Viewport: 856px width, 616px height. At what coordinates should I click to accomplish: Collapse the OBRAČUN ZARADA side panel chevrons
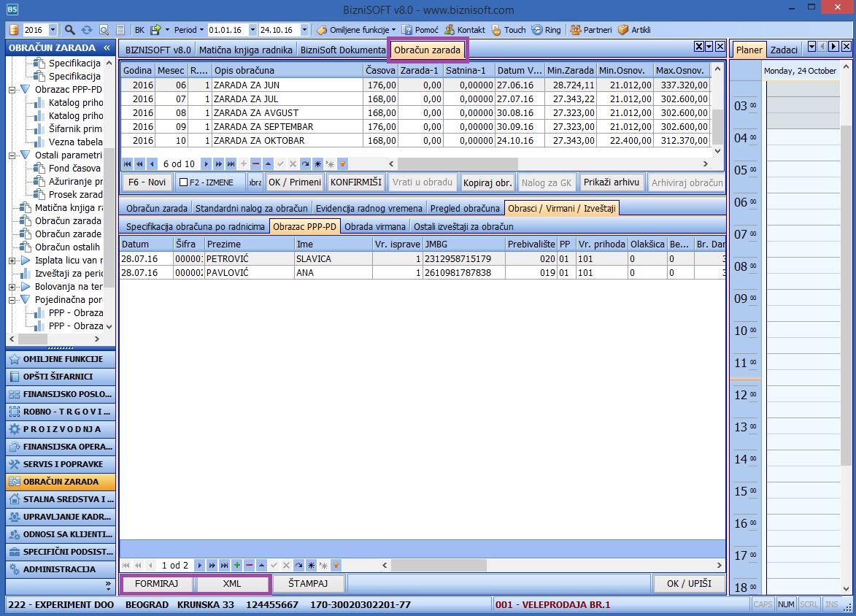[107, 48]
